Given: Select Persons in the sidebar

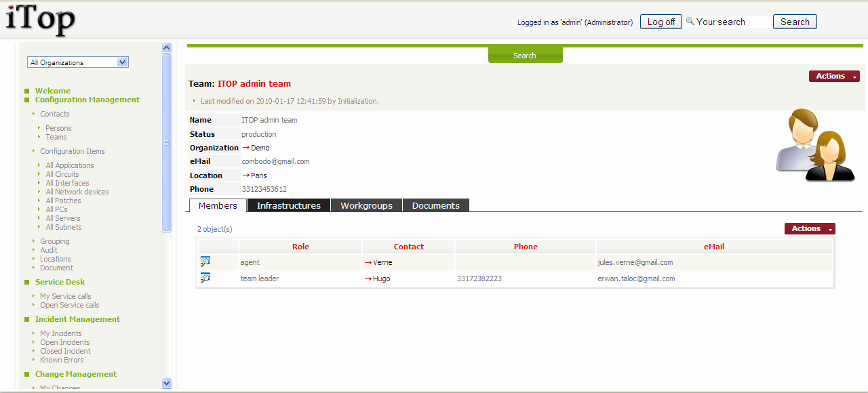Looking at the screenshot, I should [58, 128].
